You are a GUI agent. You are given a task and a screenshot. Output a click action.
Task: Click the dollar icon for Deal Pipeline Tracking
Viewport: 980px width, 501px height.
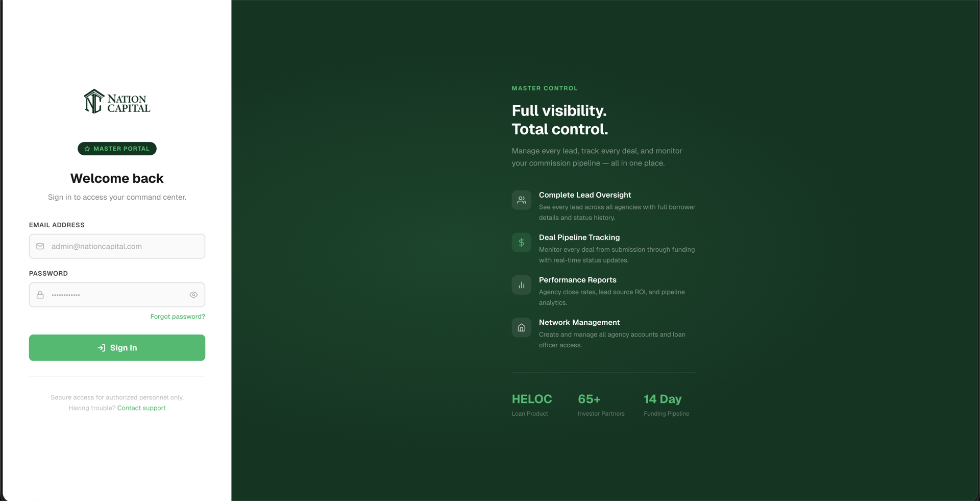[x=521, y=243]
